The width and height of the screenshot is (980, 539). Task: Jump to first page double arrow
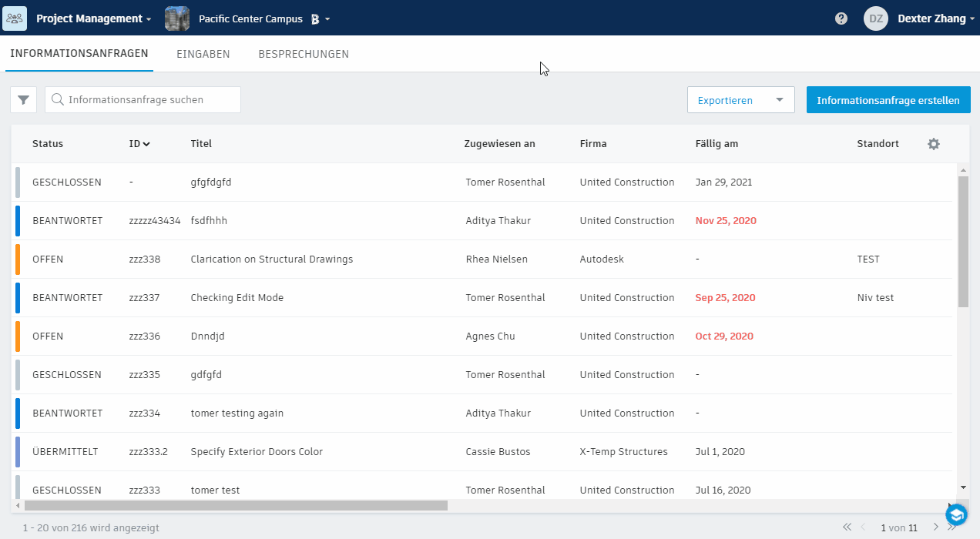pyautogui.click(x=847, y=527)
